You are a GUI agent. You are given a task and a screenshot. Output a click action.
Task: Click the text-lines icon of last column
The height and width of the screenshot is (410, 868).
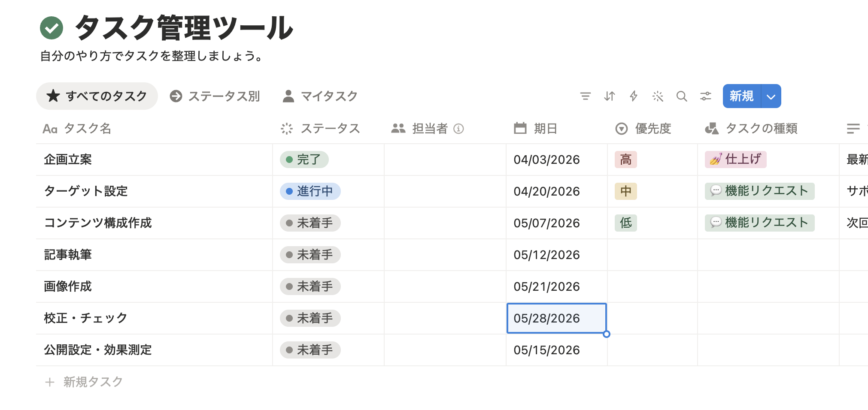[x=853, y=129]
